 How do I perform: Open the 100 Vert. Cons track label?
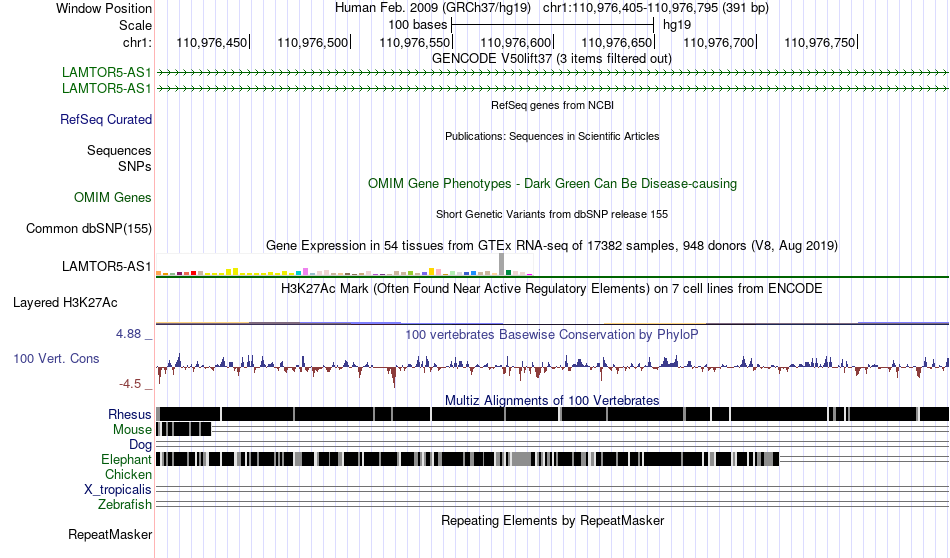coord(56,359)
